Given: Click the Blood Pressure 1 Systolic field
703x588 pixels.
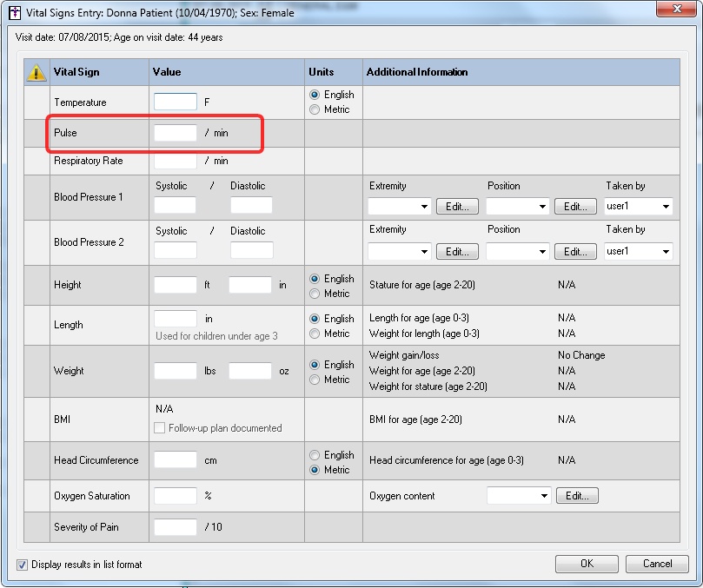Looking at the screenshot, I should pos(176,206).
